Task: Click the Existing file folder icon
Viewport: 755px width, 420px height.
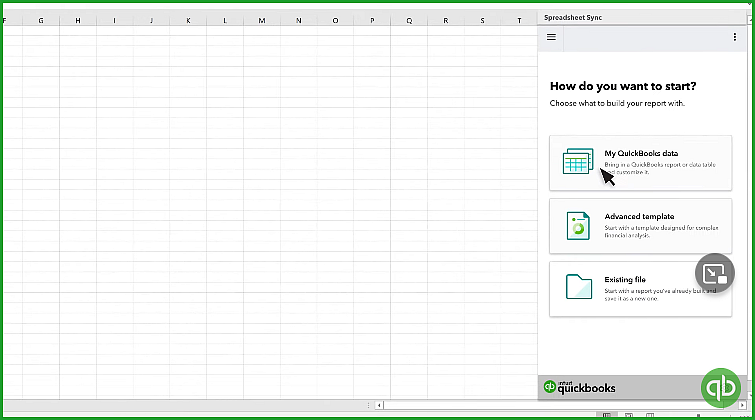Action: (x=577, y=287)
